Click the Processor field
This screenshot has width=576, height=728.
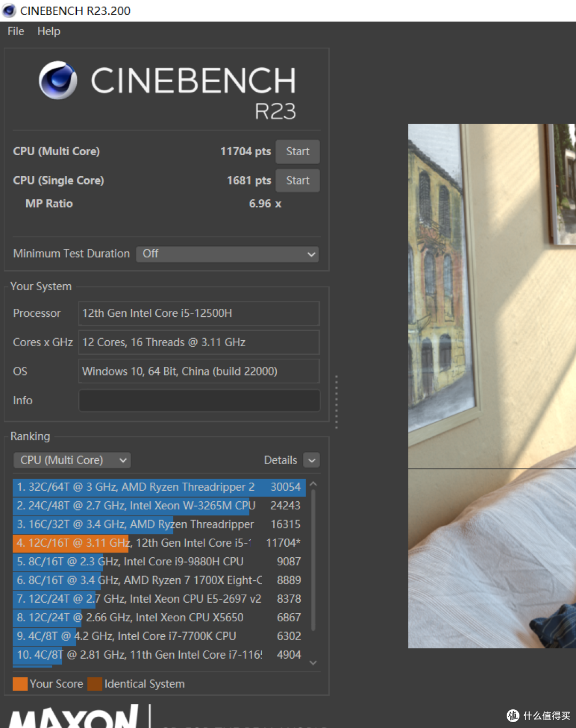click(199, 314)
